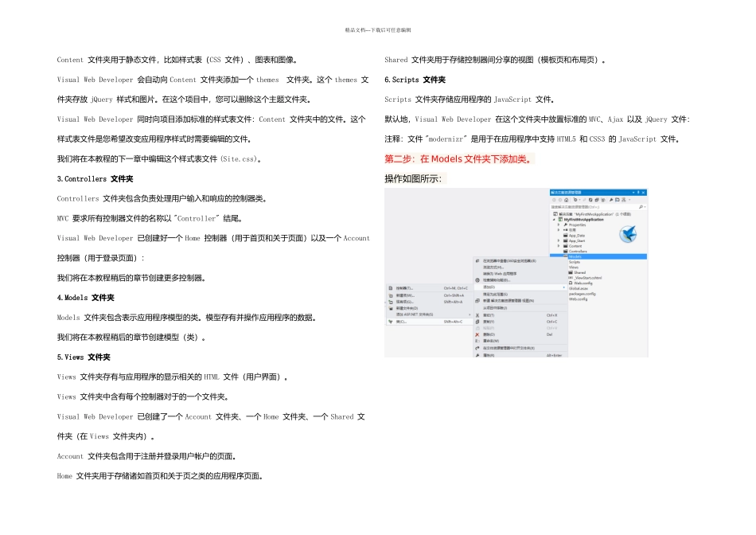The height and width of the screenshot is (535, 756).
Task: Select the _ViewStart.cshtml file
Action: pos(586,278)
